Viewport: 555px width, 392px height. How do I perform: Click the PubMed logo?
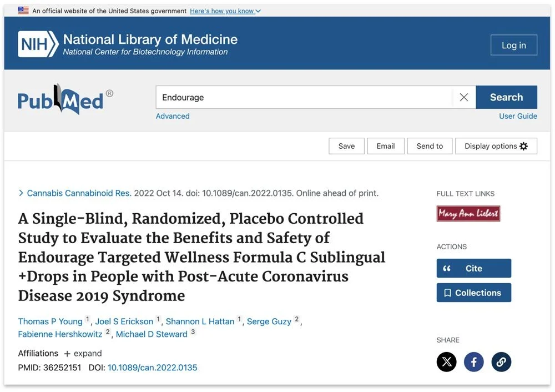click(65, 99)
